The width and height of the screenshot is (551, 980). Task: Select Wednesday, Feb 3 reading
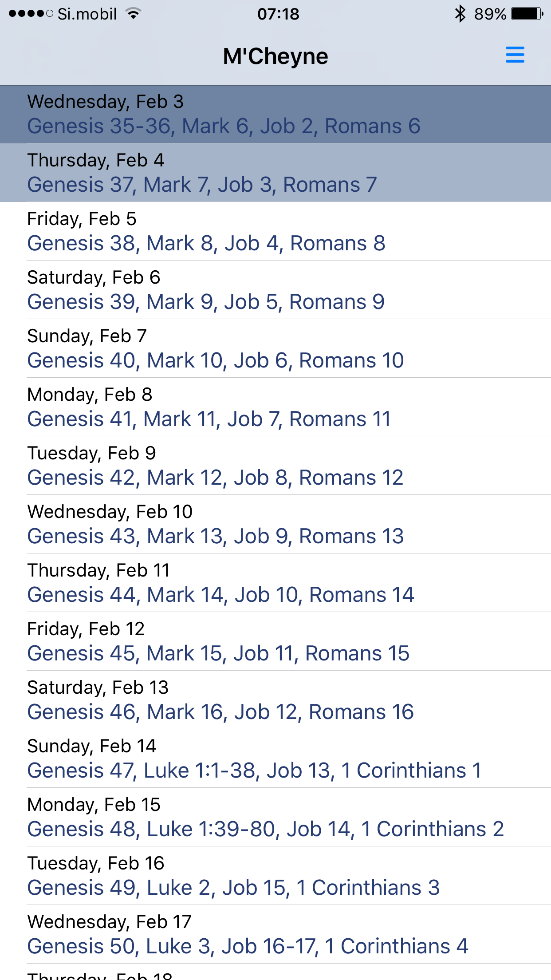click(275, 114)
